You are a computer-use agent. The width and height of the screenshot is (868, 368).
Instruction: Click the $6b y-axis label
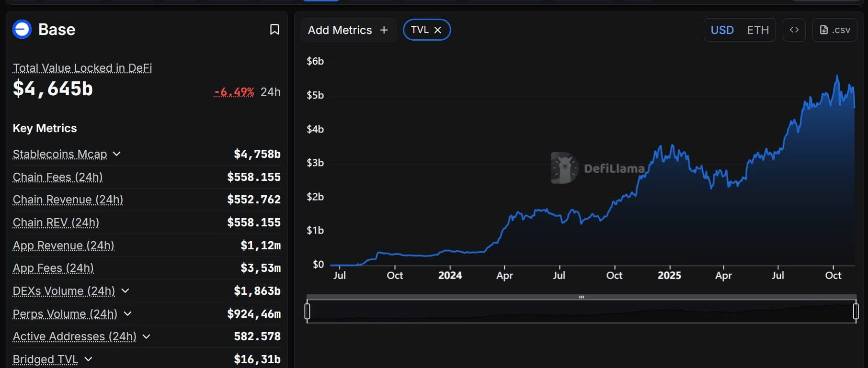click(x=315, y=61)
